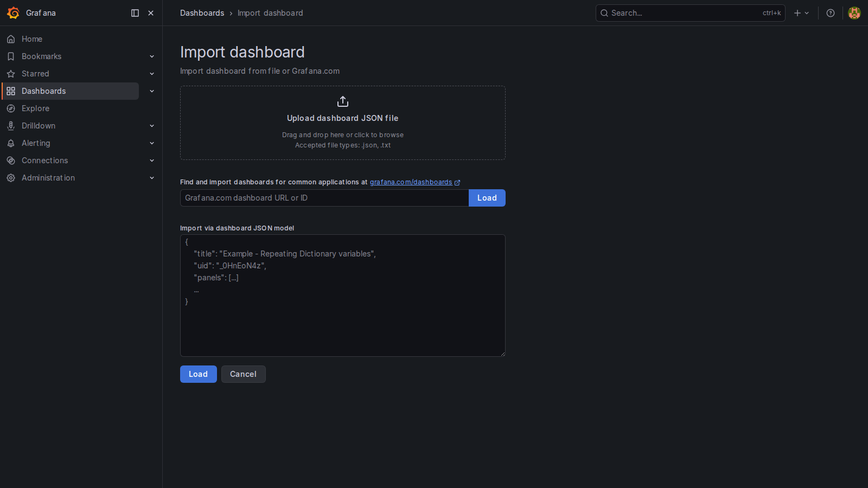Click the Import dashboard breadcrumb

tap(270, 13)
